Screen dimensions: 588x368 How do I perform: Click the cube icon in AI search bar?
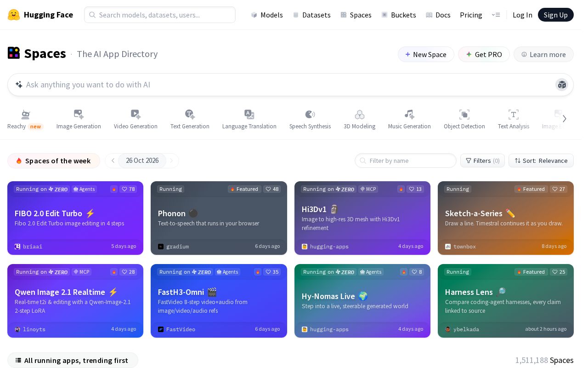tap(562, 85)
